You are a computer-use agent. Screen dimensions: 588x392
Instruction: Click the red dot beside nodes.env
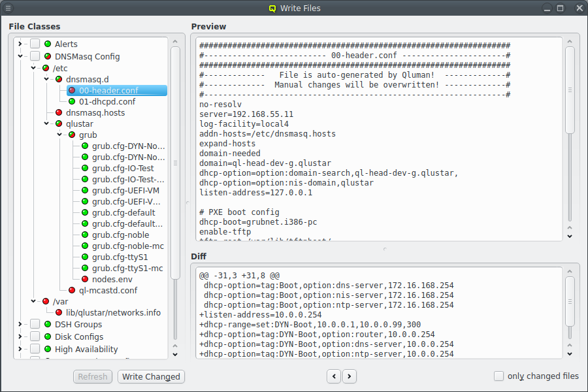[x=85, y=279]
